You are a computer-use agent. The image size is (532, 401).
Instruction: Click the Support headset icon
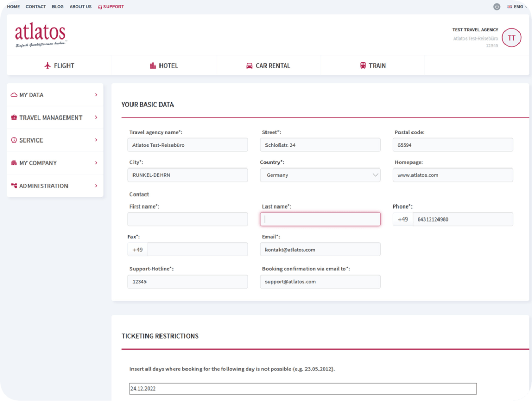[x=100, y=7]
